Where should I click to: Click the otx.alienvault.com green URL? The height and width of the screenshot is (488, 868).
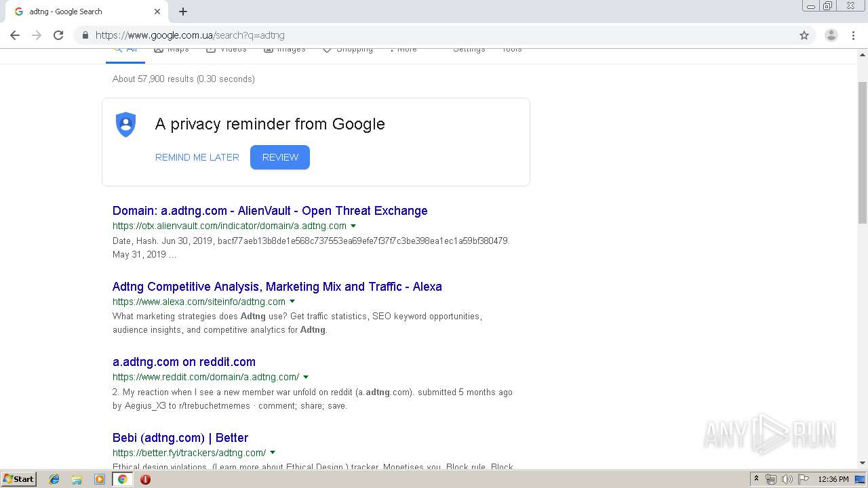pos(229,226)
